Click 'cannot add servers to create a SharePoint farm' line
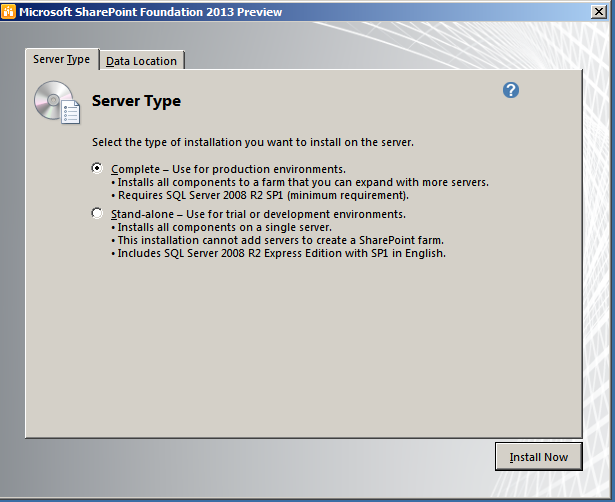615x502 pixels. coord(278,240)
